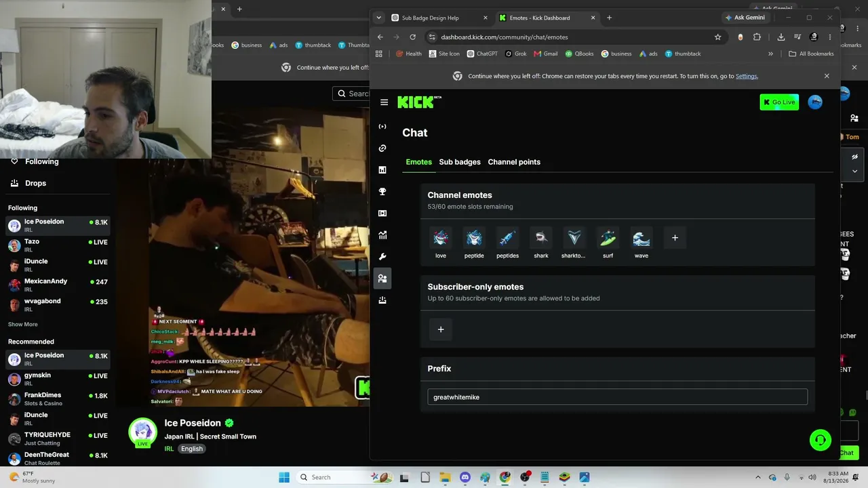Open the QBooks bookmark

coord(579,54)
